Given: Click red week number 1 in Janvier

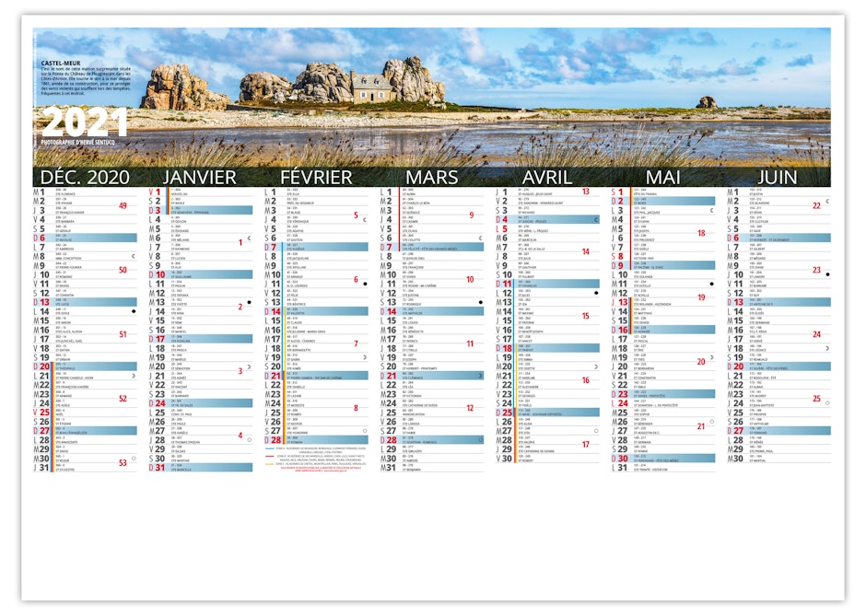Looking at the screenshot, I should [240, 242].
